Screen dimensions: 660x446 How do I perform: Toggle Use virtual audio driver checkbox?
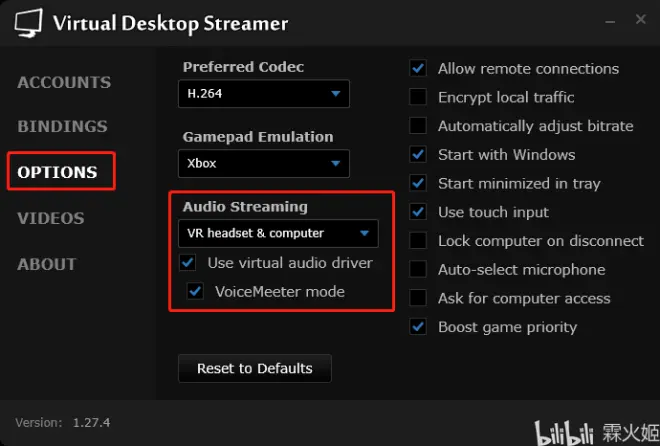(x=188, y=263)
